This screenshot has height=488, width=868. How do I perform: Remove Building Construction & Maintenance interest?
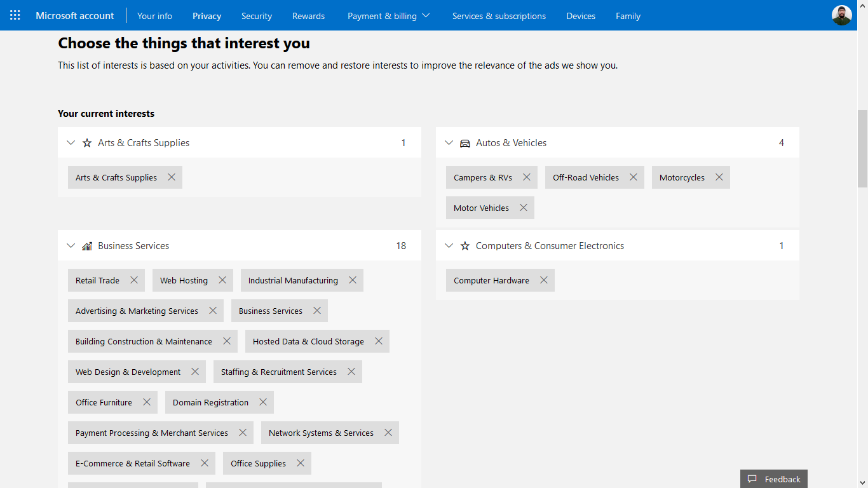coord(227,341)
